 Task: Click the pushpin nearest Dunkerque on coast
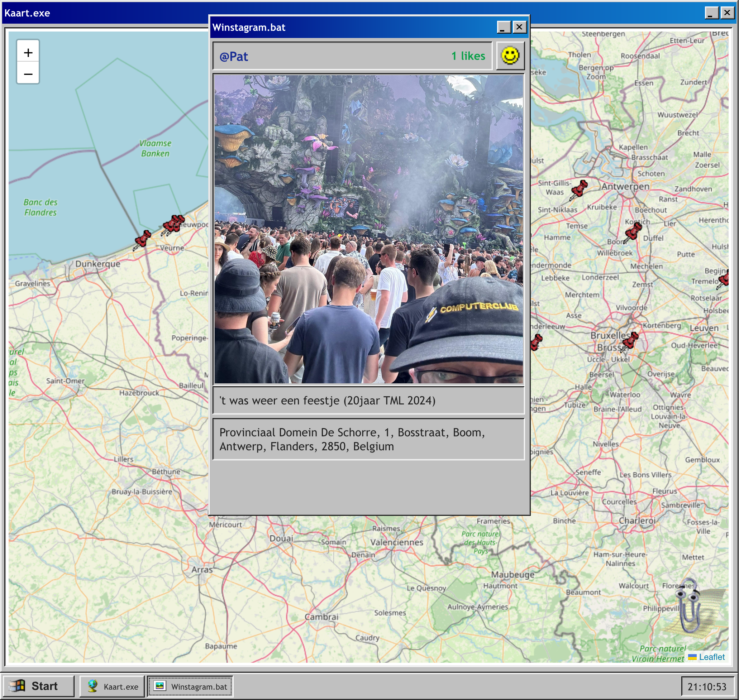point(143,239)
